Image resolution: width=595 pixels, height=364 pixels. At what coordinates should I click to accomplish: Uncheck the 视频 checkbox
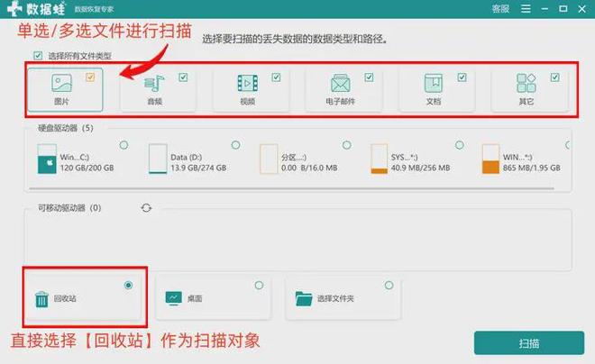coord(276,77)
